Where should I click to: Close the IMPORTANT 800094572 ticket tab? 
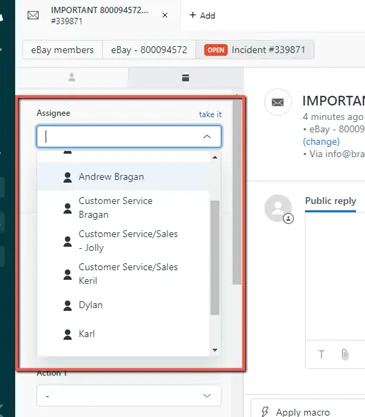coord(165,15)
